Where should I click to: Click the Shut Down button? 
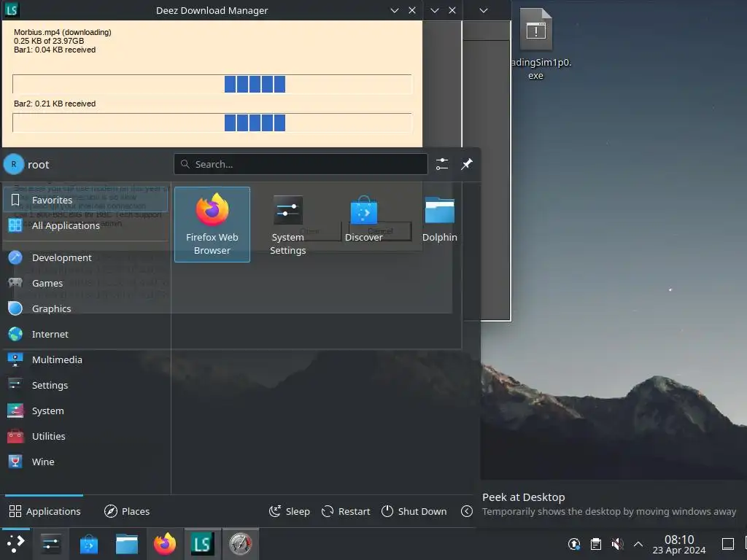pyautogui.click(x=414, y=511)
